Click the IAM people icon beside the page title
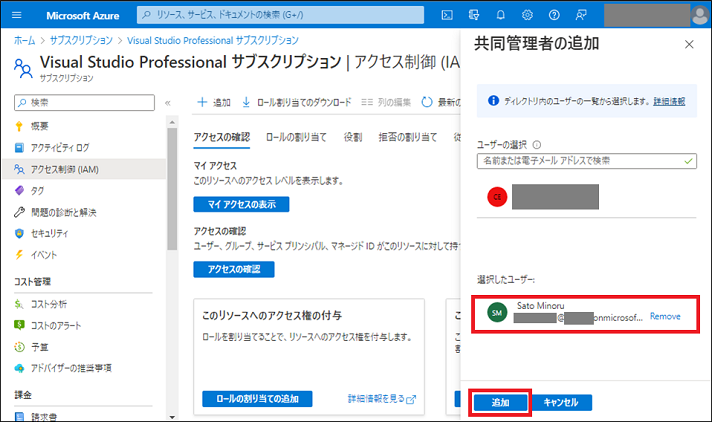Screen dimensions: 712x422 [x=23, y=69]
